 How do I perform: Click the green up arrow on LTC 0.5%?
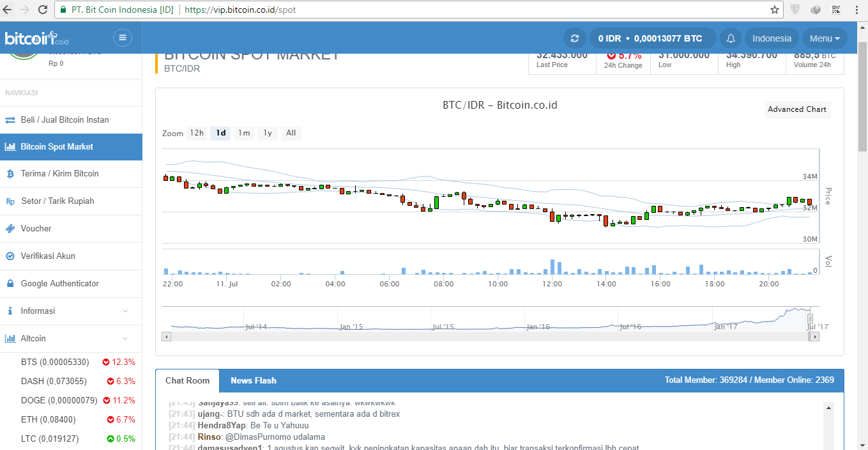tap(110, 439)
